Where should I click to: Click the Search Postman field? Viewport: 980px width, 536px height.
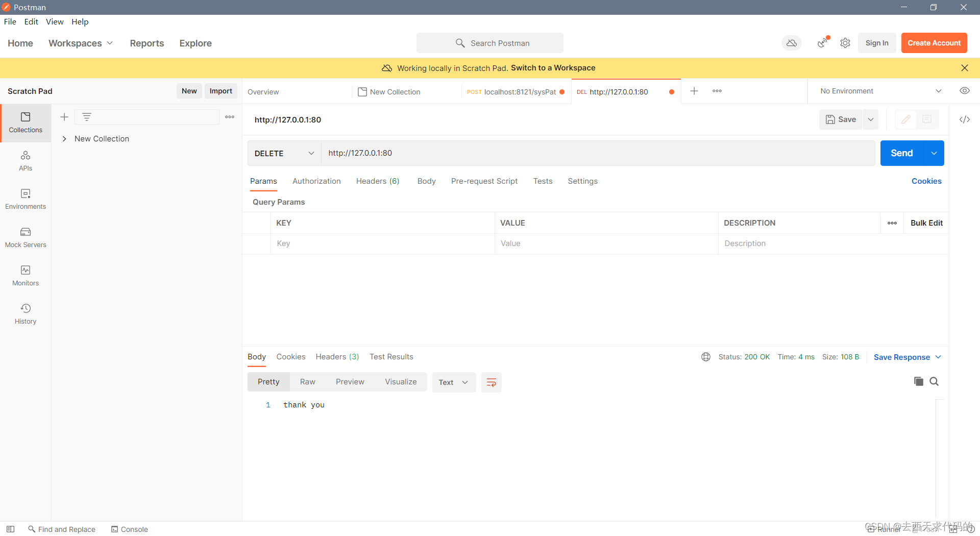click(490, 43)
